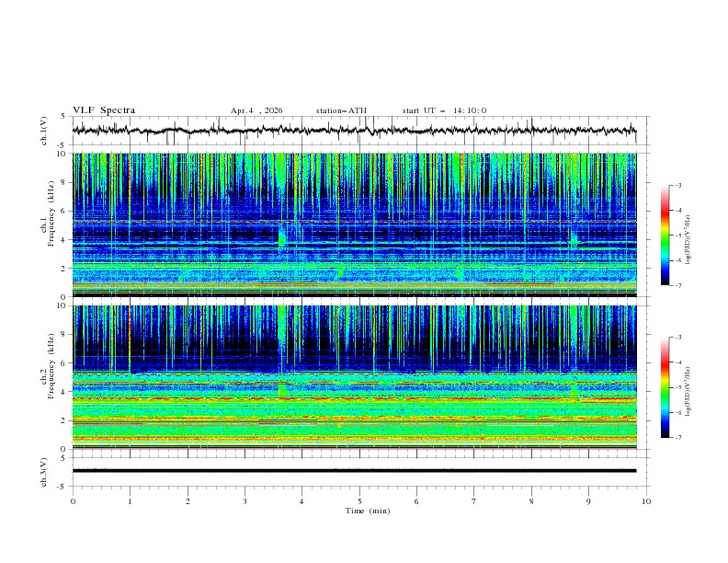Click the ch.1 voltage waveform trace
The image size is (728, 563).
pos(354,131)
